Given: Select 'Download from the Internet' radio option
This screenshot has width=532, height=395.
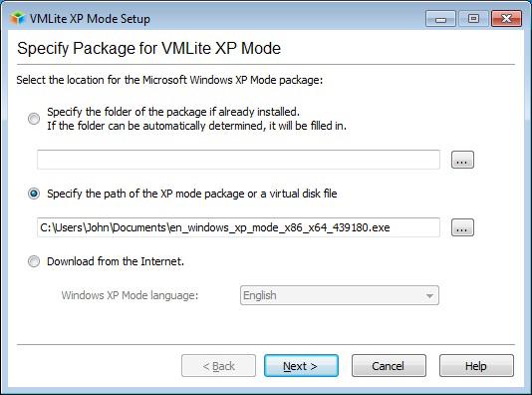Looking at the screenshot, I should (34, 261).
